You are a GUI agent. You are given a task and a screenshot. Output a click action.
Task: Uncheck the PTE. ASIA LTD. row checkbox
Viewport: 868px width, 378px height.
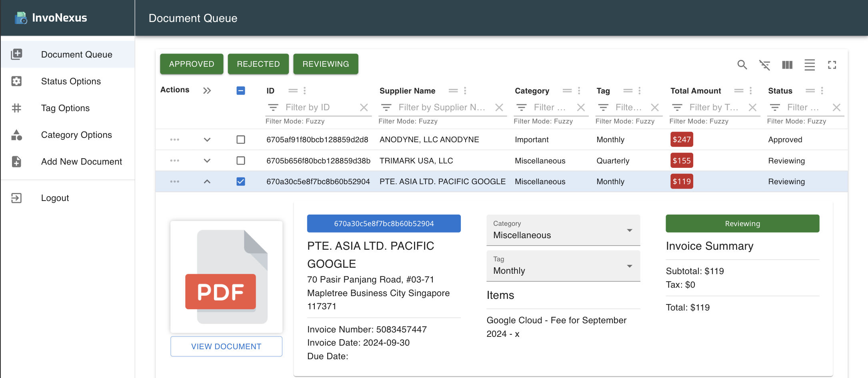coord(241,181)
